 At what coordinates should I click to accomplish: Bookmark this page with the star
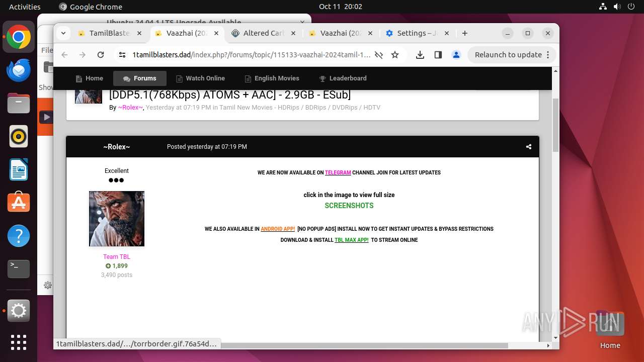(395, 55)
